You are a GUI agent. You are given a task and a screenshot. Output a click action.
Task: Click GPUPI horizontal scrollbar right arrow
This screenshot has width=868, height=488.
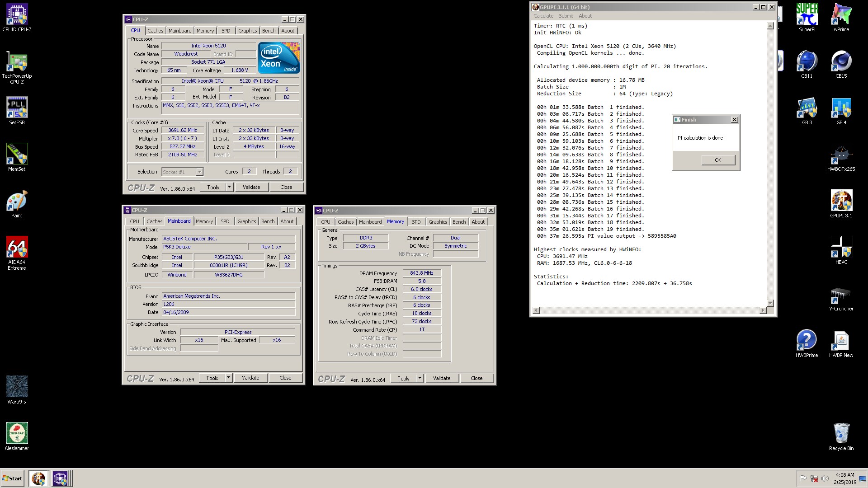[x=763, y=310]
